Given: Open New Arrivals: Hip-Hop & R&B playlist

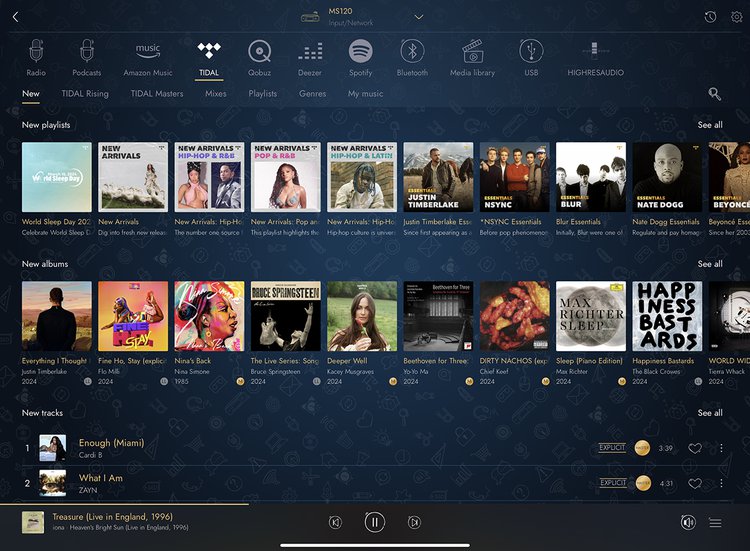Looking at the screenshot, I should (210, 177).
